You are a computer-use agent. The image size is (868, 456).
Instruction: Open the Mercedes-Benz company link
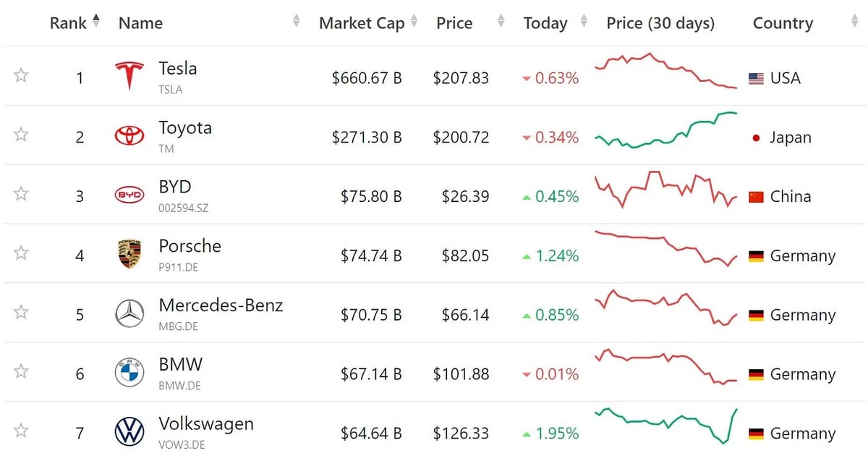click(221, 305)
